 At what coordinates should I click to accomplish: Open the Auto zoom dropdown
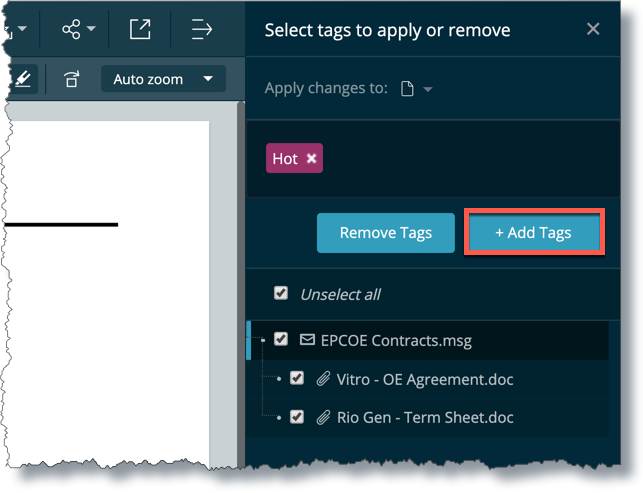coord(163,79)
